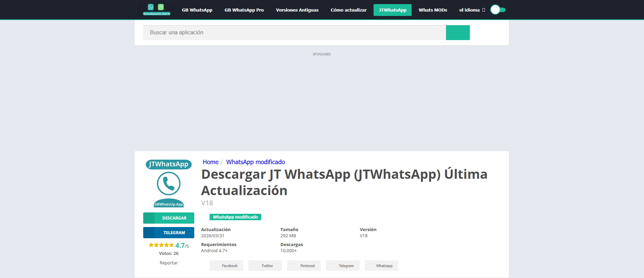The height and width of the screenshot is (278, 644).
Task: Click the 10,000+ downloads value
Action: pos(288,251)
